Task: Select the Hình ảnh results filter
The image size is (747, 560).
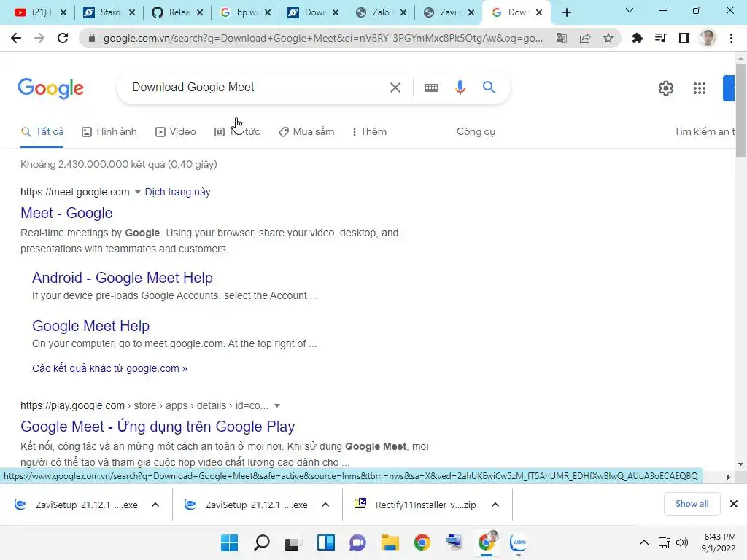Action: (x=109, y=132)
